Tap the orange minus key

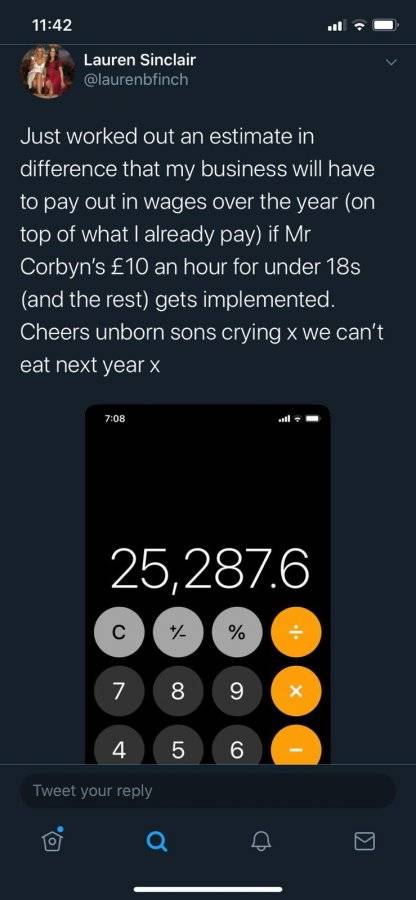pyautogui.click(x=296, y=746)
